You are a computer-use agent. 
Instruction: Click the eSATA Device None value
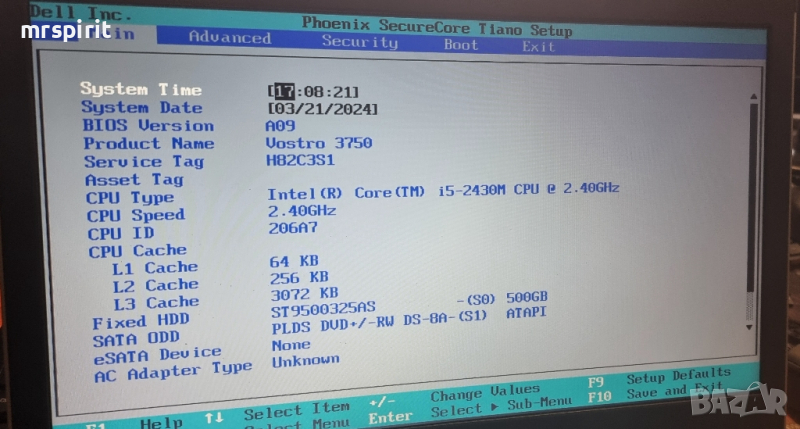(291, 343)
